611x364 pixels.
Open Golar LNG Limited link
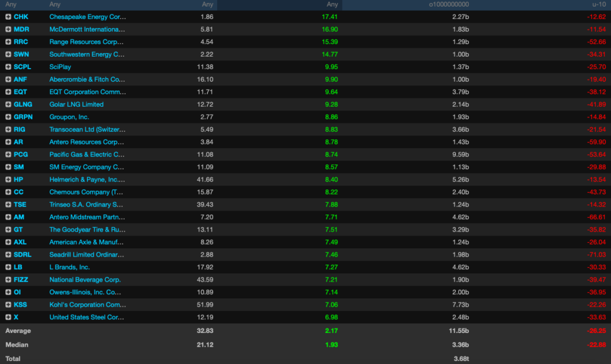click(x=76, y=104)
